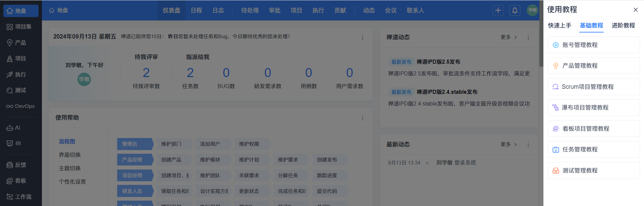Image resolution: width=644 pixels, height=206 pixels.
Task: Switch to 快速上手 tab
Action: [x=559, y=25]
